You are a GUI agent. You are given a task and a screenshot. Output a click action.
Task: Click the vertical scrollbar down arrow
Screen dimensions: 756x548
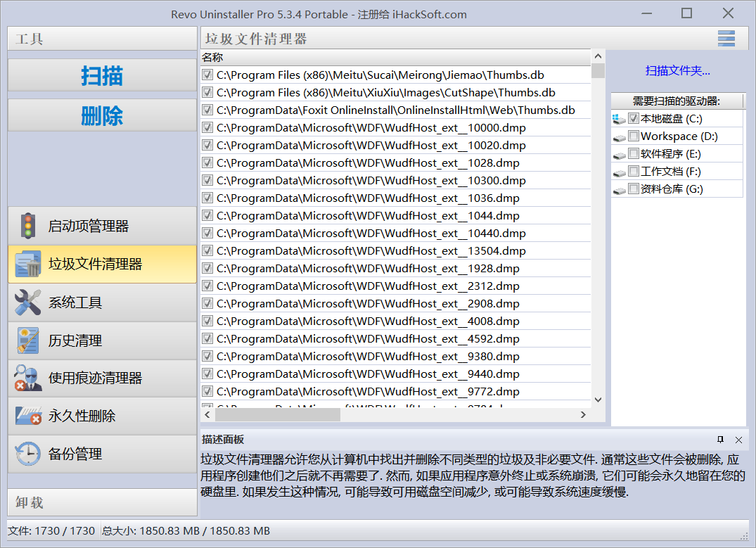point(598,400)
